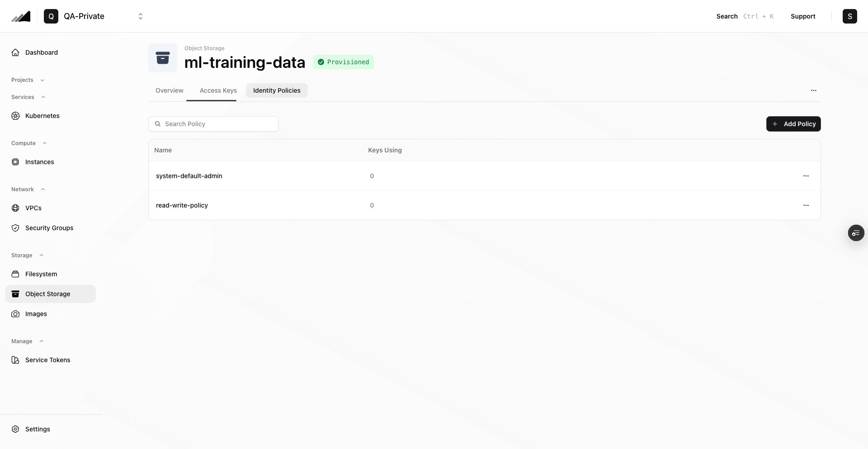Open row actions for read-write-policy

806,205
